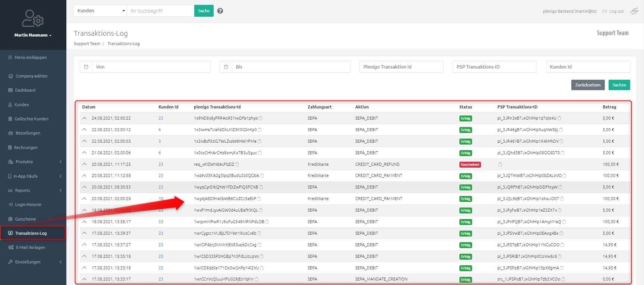The height and width of the screenshot is (285, 644).
Task: Click the copy icon in failed refund PSP cell
Action: pos(500,164)
